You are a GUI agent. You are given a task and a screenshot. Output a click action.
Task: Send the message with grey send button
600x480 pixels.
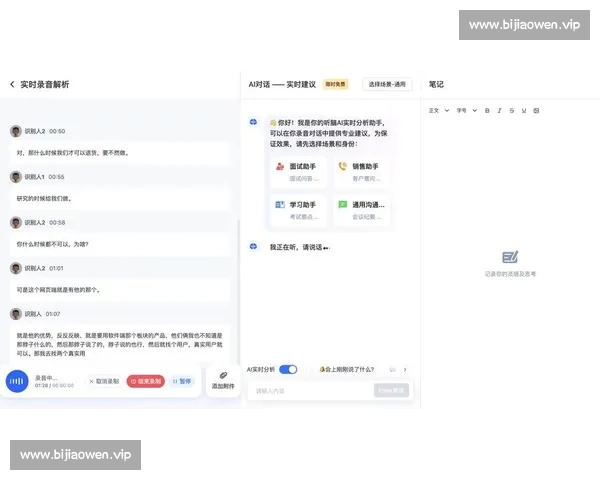pos(391,390)
